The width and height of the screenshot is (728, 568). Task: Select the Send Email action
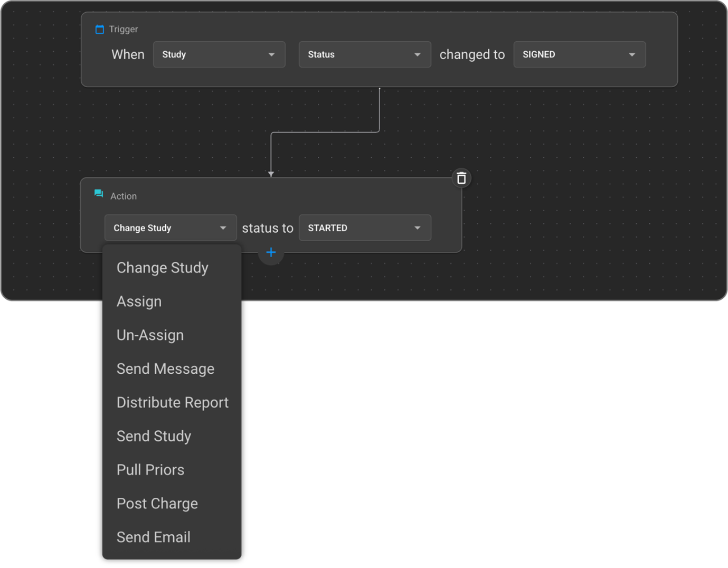click(154, 537)
